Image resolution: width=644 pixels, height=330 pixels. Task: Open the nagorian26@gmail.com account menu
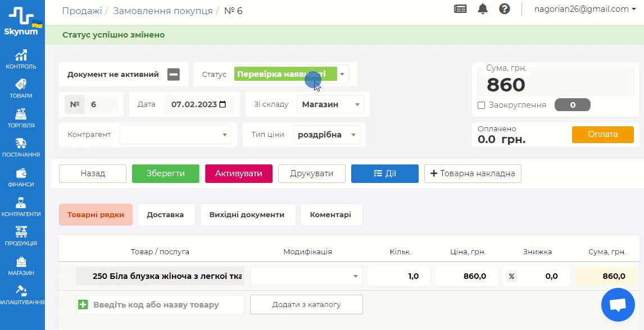(x=585, y=9)
